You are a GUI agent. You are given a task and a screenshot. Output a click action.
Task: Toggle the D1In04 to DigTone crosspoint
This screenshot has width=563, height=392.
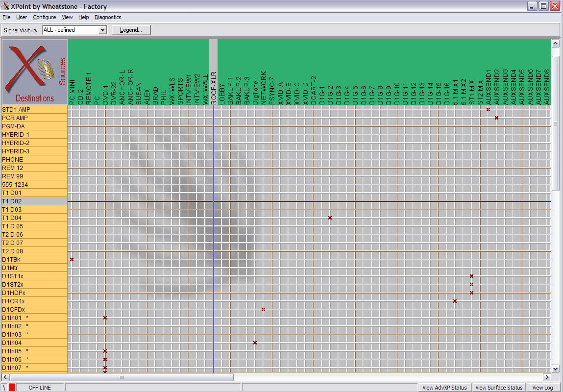[x=255, y=343]
